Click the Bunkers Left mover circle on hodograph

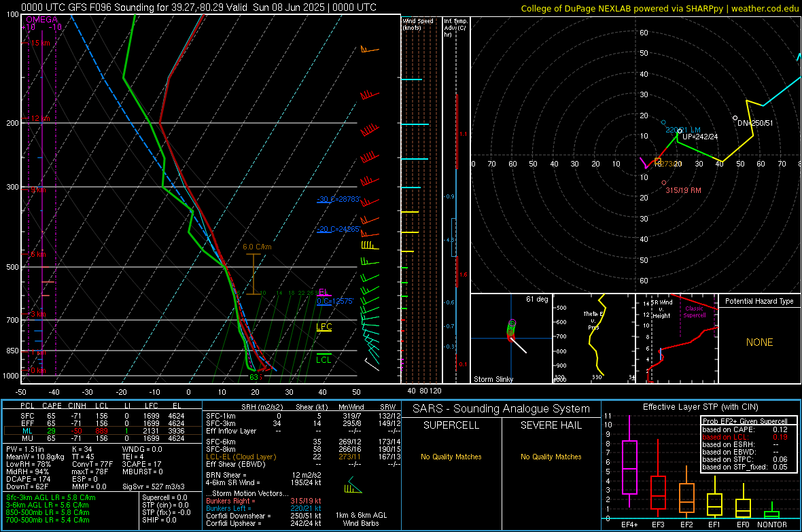pyautogui.click(x=663, y=123)
